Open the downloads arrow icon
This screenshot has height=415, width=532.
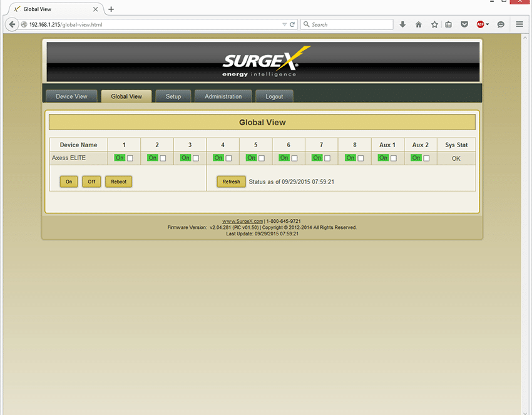coord(402,24)
